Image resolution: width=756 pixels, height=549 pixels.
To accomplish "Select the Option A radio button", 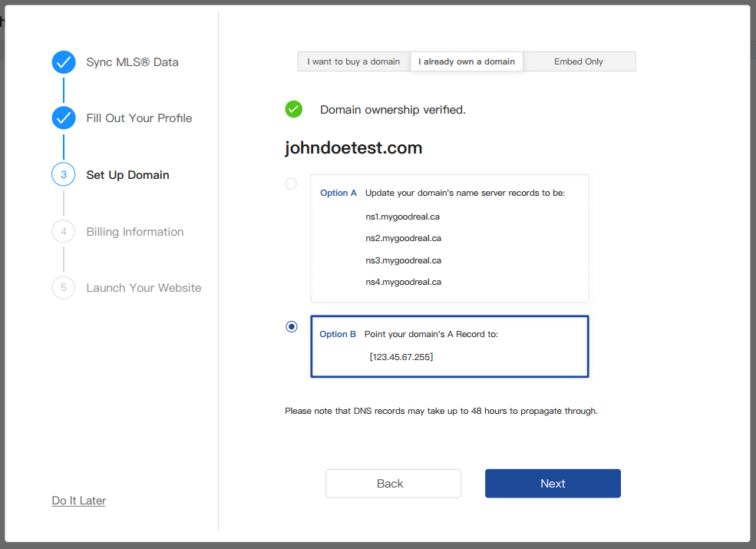I will pos(291,184).
